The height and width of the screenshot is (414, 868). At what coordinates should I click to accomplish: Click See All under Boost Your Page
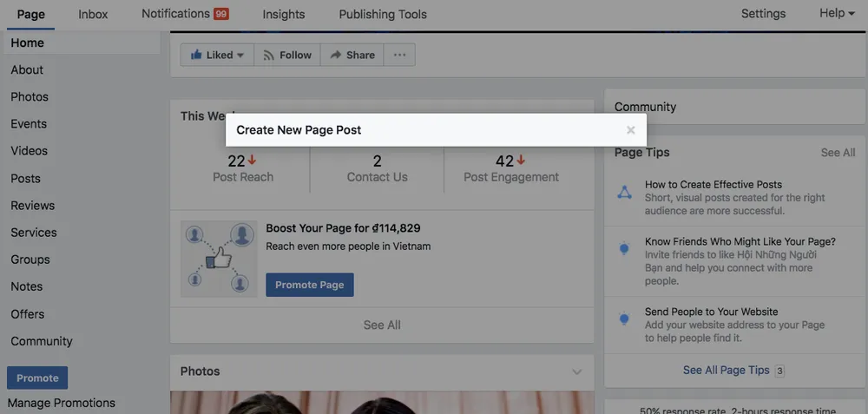(x=382, y=325)
